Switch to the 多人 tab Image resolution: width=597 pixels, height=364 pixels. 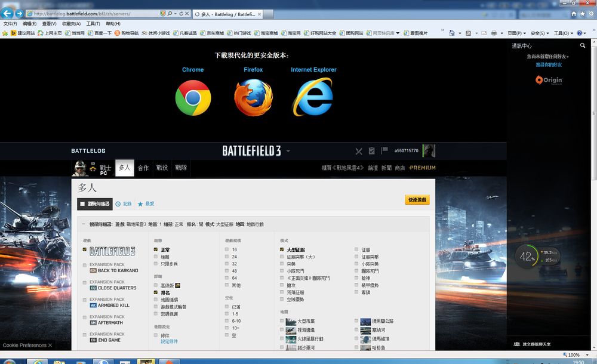point(125,168)
